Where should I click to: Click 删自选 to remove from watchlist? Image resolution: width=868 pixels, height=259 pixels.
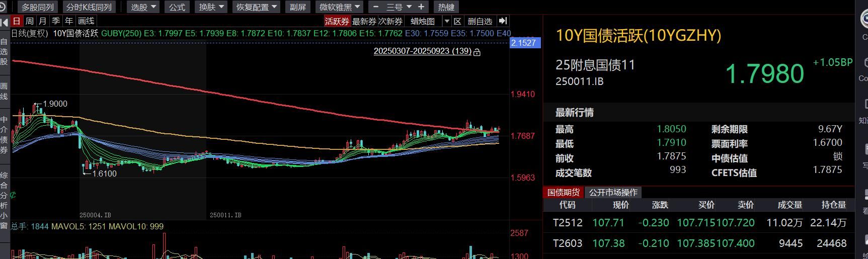[x=480, y=21]
